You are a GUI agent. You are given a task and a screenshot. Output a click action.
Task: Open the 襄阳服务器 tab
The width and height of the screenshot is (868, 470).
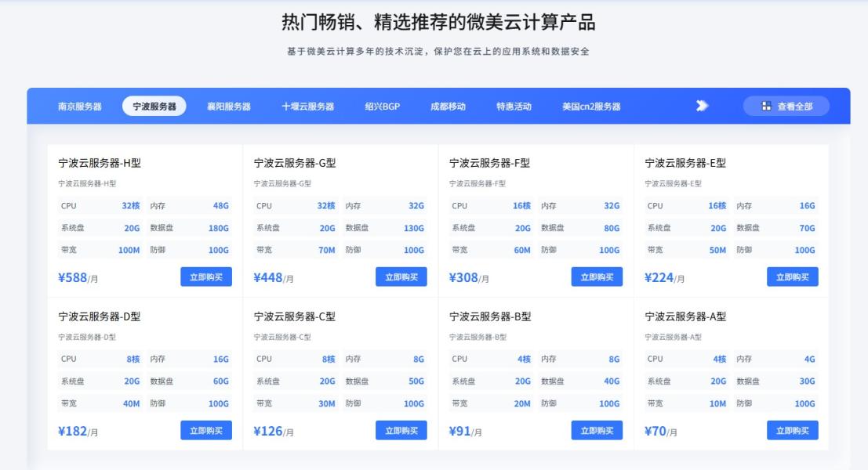click(x=229, y=107)
